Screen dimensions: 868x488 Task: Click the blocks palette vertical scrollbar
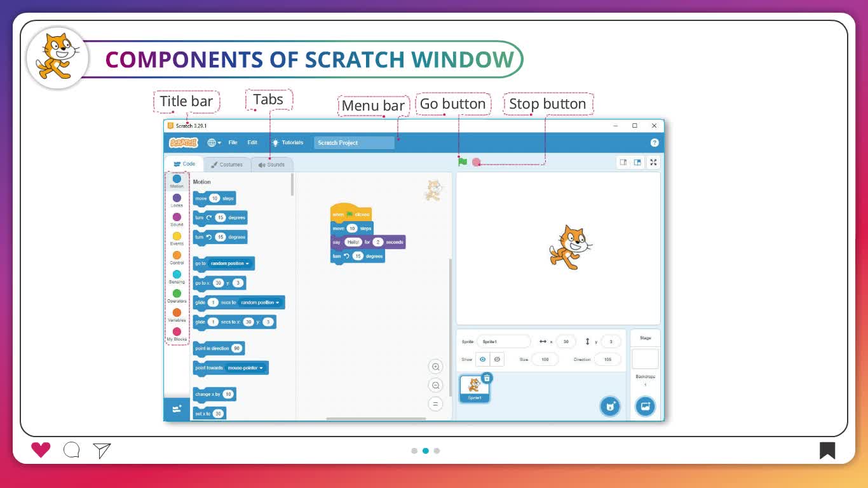(x=292, y=184)
